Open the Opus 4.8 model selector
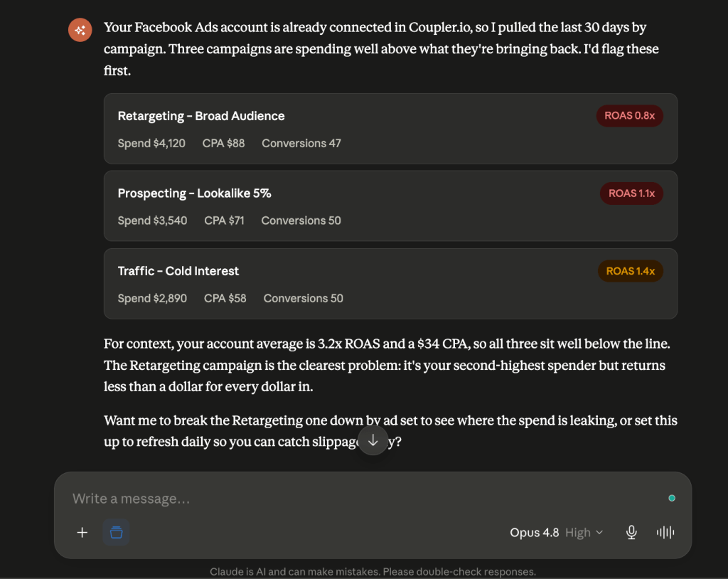728x579 pixels. click(534, 533)
